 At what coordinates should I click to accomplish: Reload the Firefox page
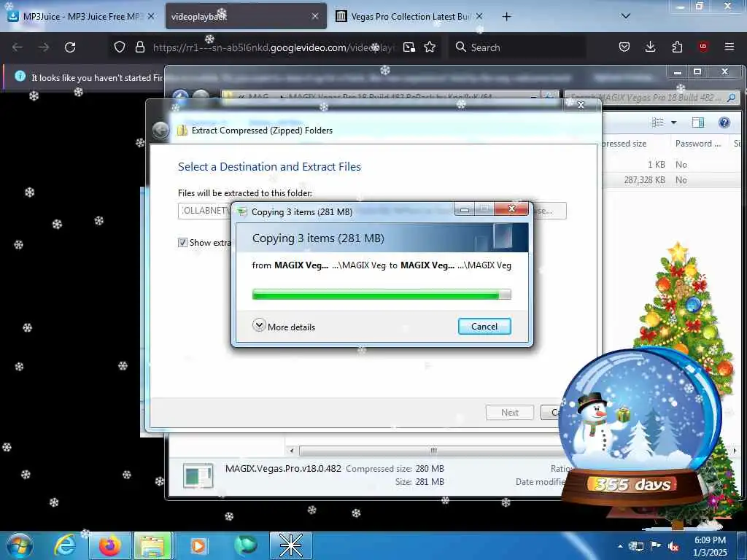pos(70,47)
